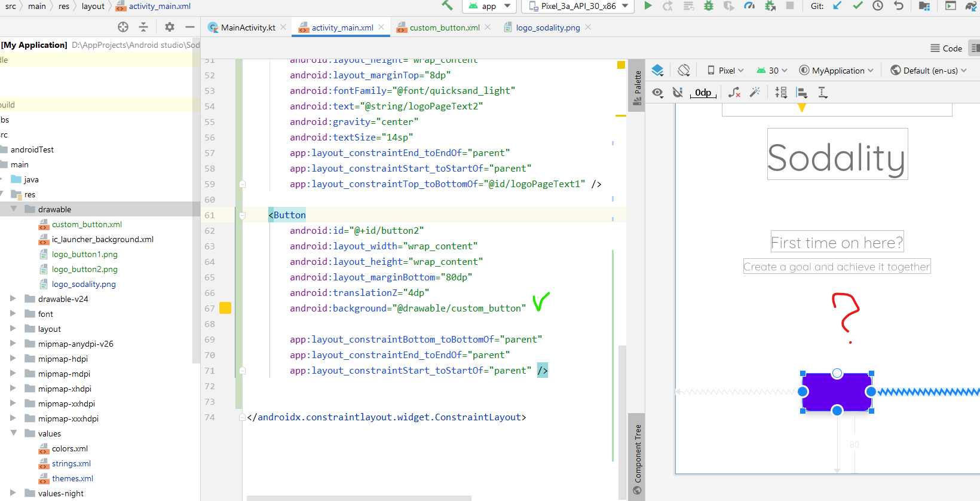Click the locate file target icon in Project panel
Screen dimensions: 980x501
click(x=123, y=27)
